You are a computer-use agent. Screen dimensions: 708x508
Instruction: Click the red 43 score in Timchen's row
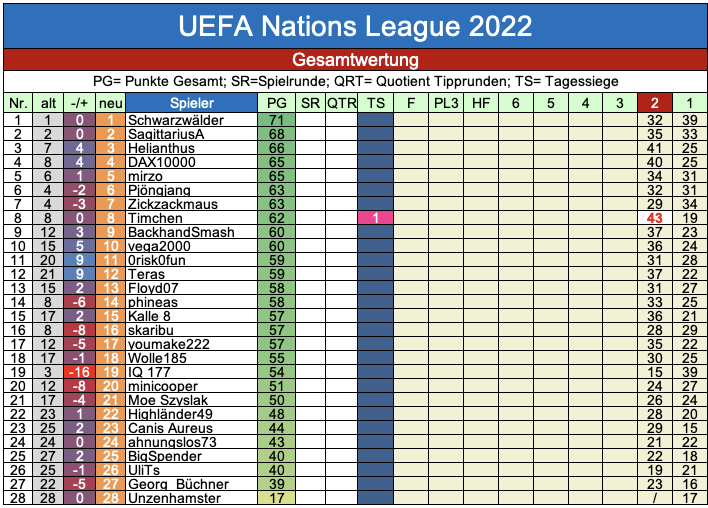[655, 218]
